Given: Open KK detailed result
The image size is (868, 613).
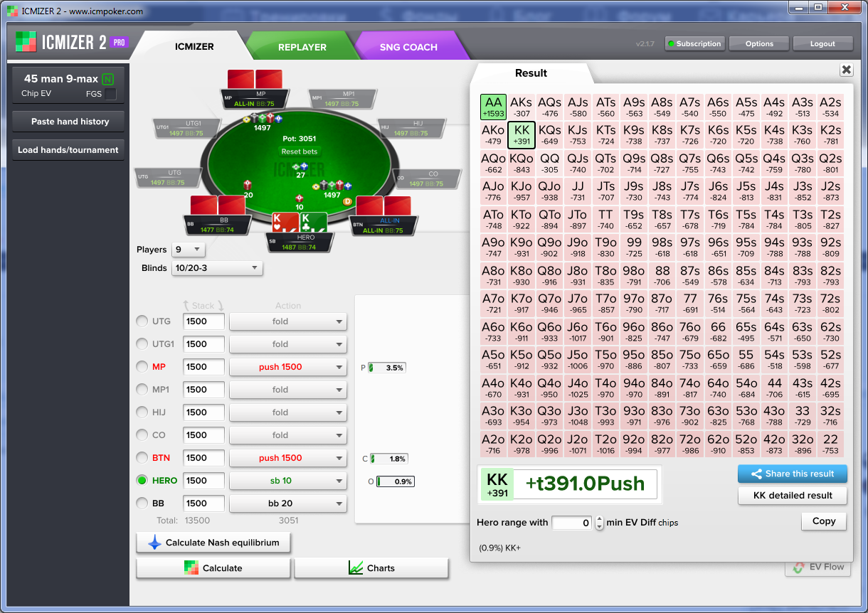Looking at the screenshot, I should (x=793, y=496).
